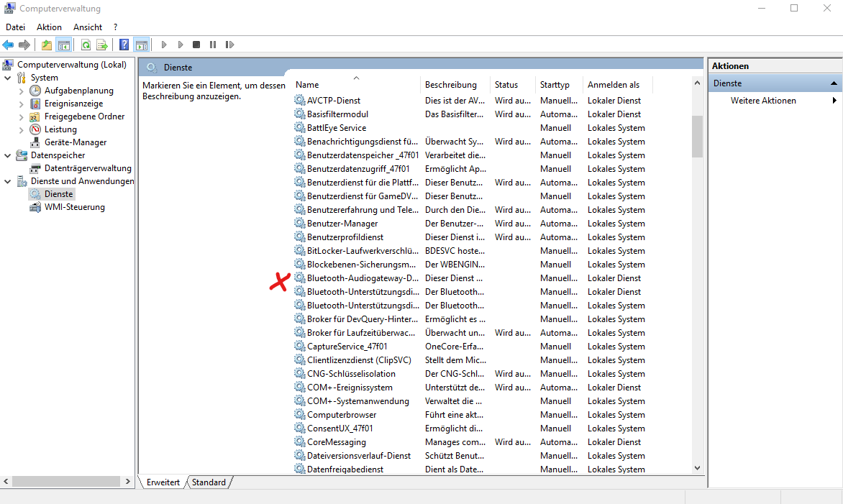843x504 pixels.
Task: Click tree pane horizontal scroll left arrow
Action: [6, 482]
